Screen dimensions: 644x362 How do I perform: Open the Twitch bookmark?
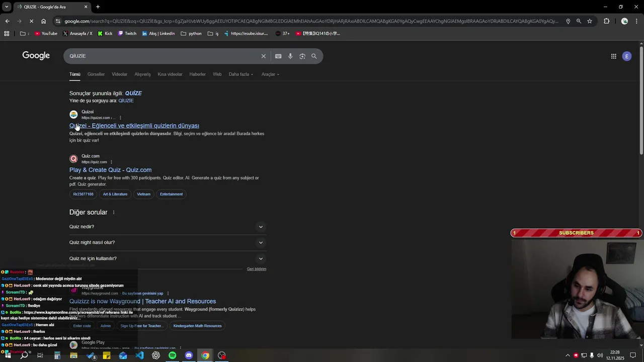point(127,34)
